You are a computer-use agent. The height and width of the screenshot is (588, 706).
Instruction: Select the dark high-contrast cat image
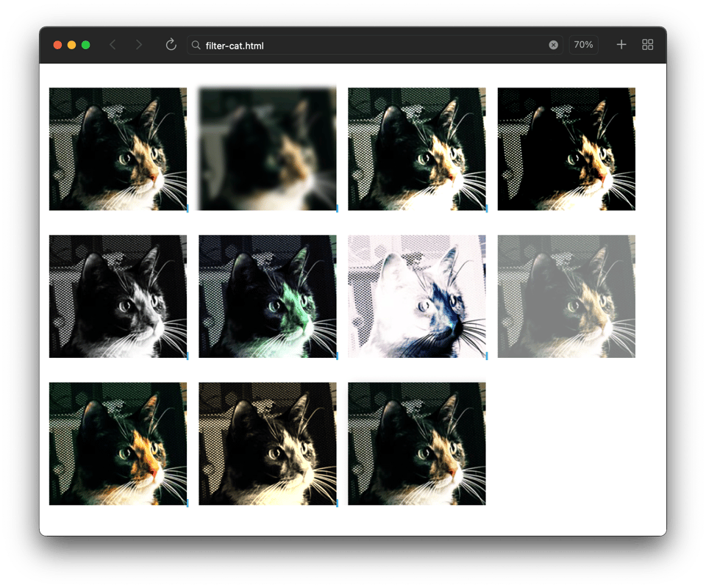pos(566,149)
